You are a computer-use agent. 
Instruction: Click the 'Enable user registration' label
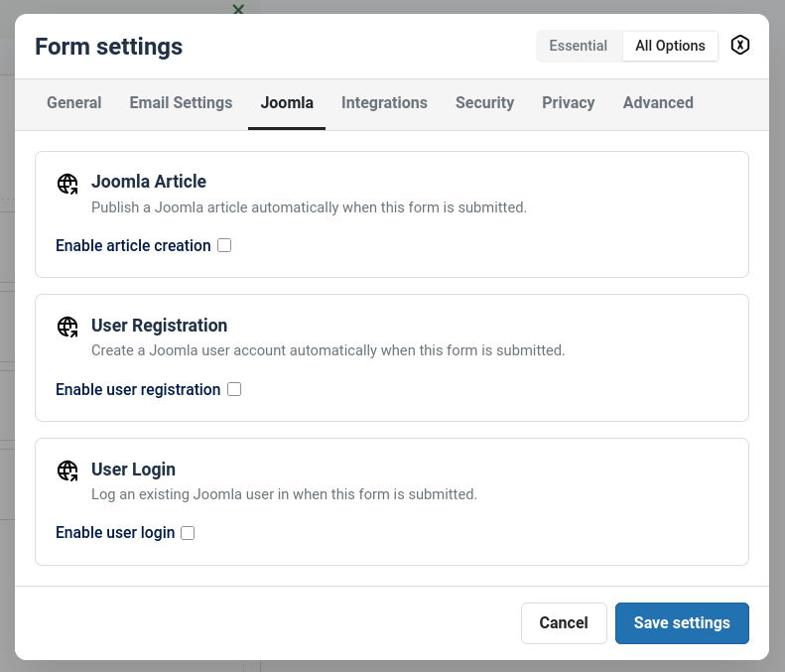tap(138, 389)
